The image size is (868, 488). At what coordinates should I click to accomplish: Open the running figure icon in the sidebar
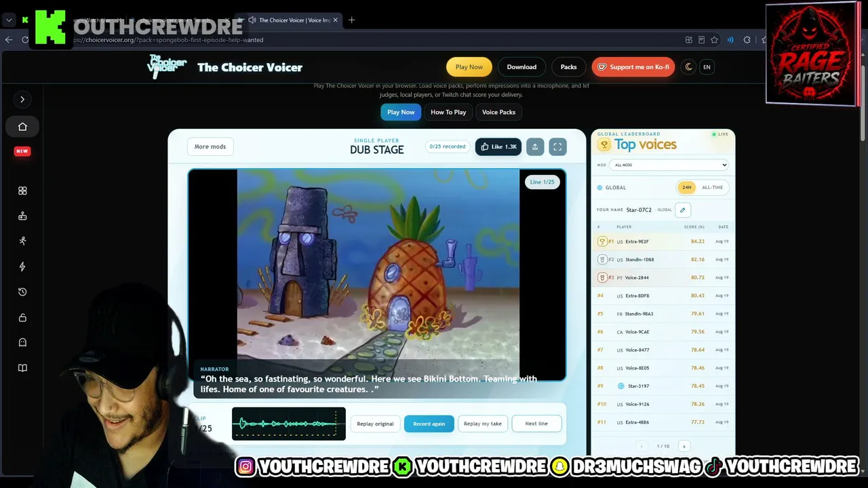22,241
